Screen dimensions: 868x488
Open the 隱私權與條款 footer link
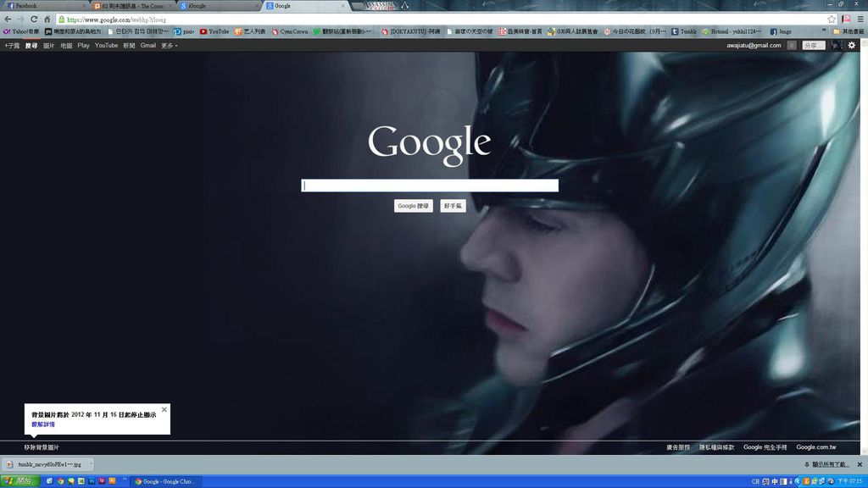pyautogui.click(x=716, y=447)
